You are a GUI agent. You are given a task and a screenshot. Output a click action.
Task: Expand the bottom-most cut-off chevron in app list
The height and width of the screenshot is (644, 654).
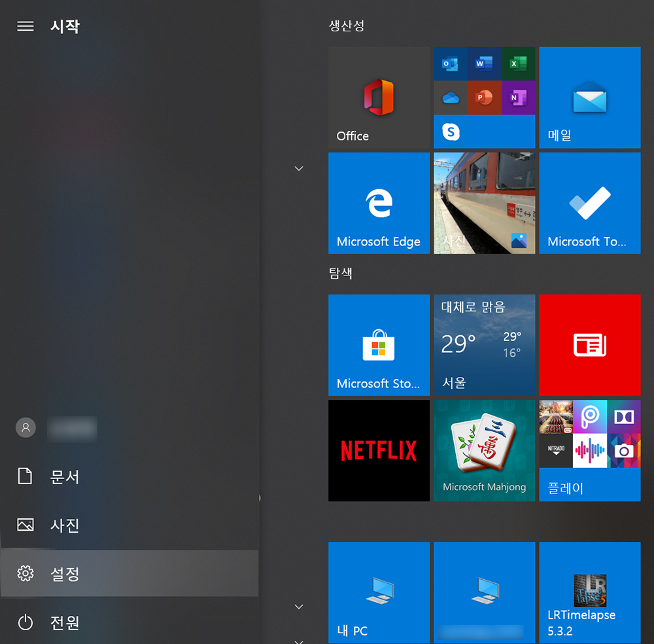(299, 641)
